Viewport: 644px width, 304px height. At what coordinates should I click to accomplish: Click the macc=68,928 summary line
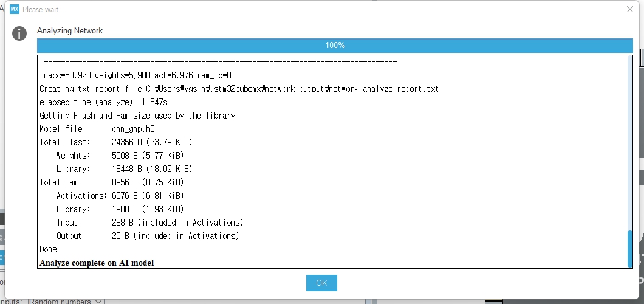pyautogui.click(x=137, y=75)
